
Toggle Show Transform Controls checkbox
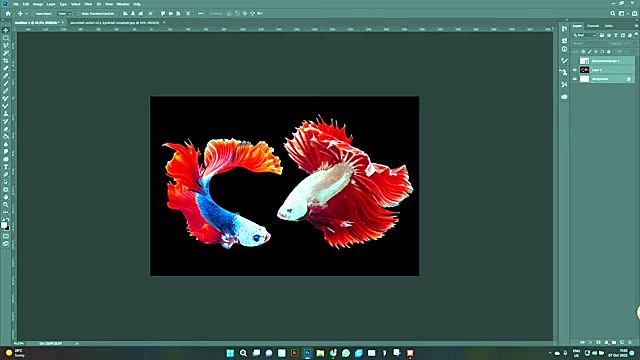tap(79, 13)
